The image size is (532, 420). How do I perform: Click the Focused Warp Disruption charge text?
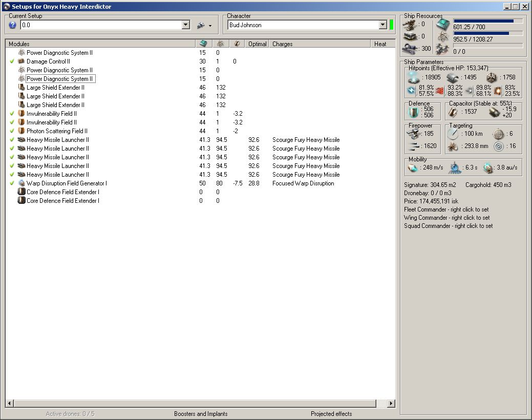point(303,183)
